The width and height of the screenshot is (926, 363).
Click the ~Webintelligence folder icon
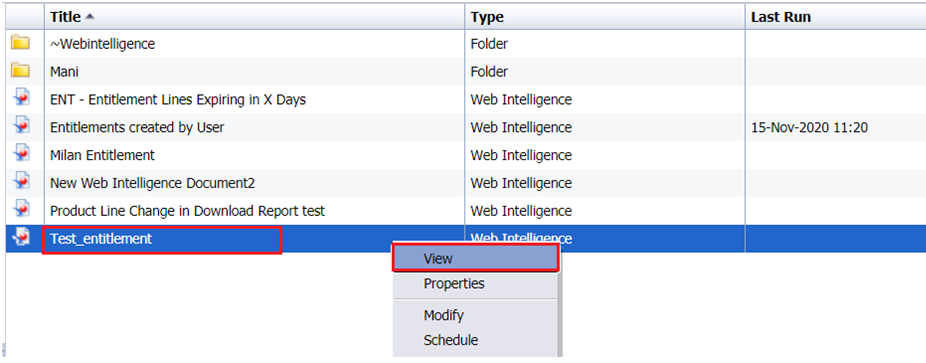21,42
